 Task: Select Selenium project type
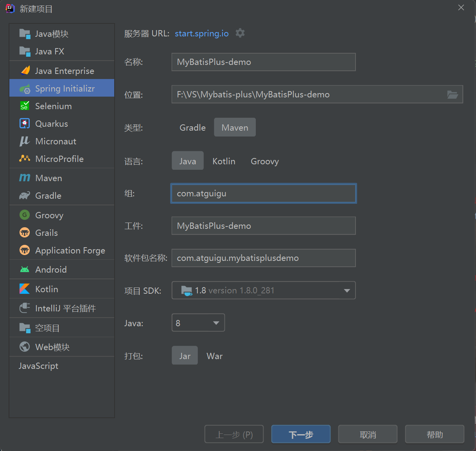pyautogui.click(x=62, y=106)
